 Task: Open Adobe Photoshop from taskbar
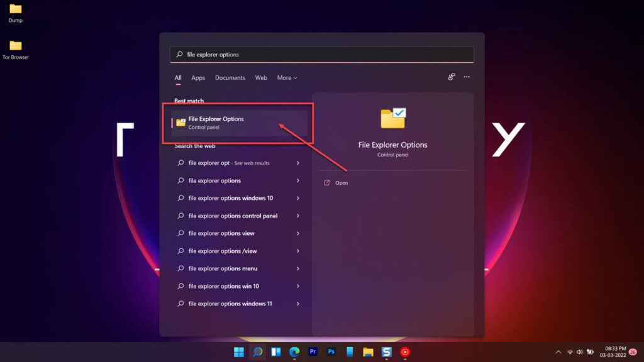point(331,352)
